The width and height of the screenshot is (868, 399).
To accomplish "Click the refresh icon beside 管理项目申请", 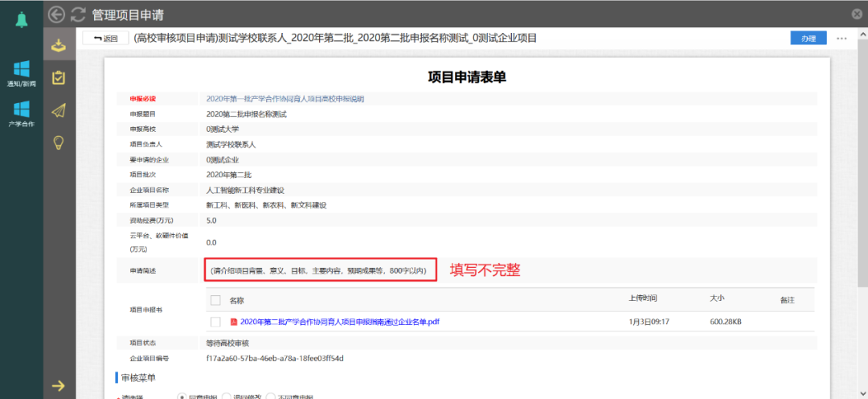I will (78, 14).
